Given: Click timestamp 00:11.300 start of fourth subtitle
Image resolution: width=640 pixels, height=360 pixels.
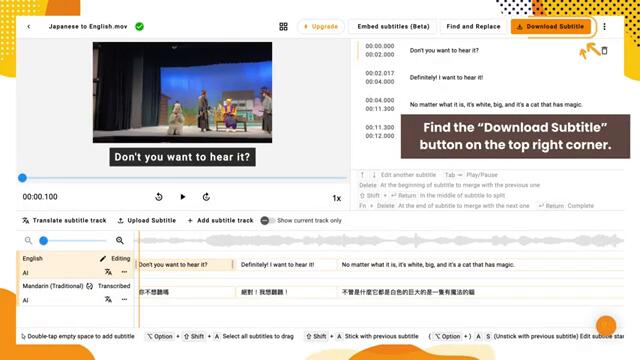Looking at the screenshot, I should pyautogui.click(x=380, y=127).
